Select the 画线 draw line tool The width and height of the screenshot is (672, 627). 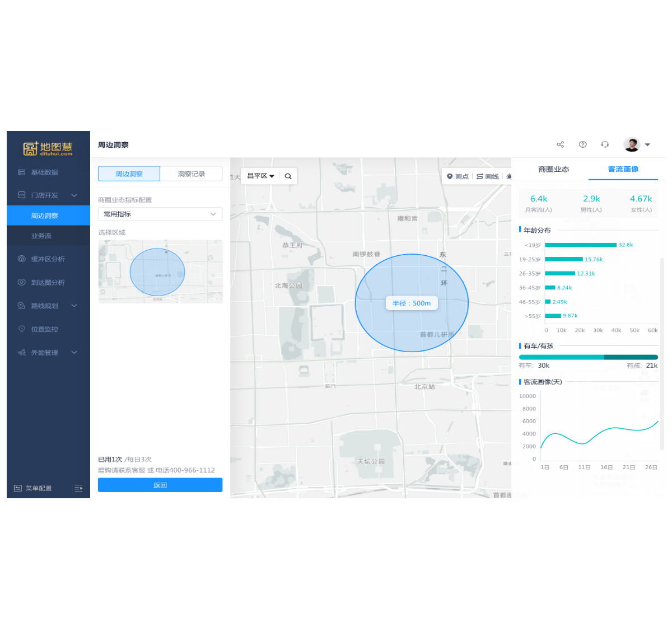[487, 176]
